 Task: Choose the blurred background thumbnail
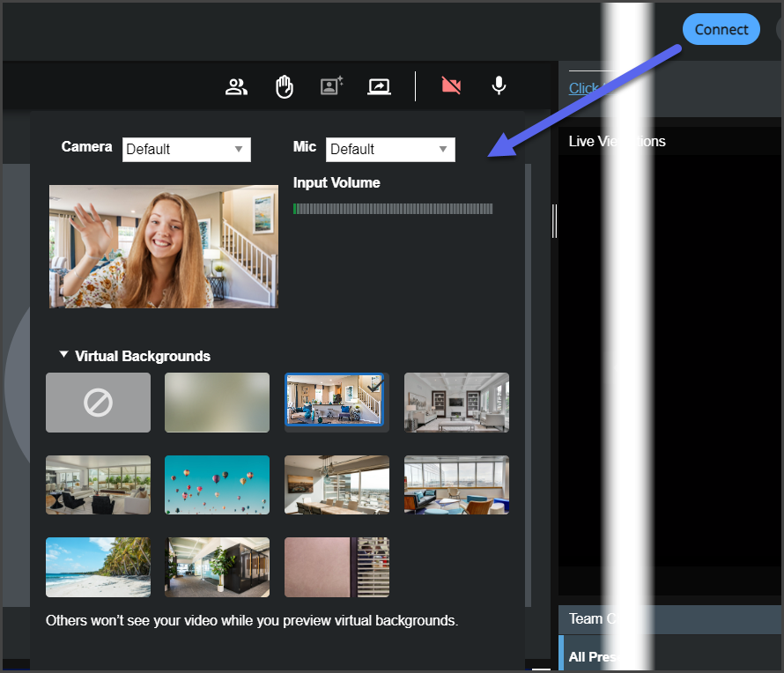coord(217,403)
